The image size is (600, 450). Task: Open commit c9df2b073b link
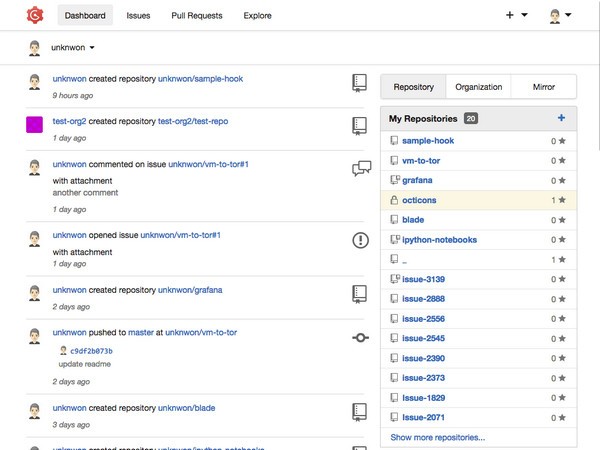click(91, 351)
